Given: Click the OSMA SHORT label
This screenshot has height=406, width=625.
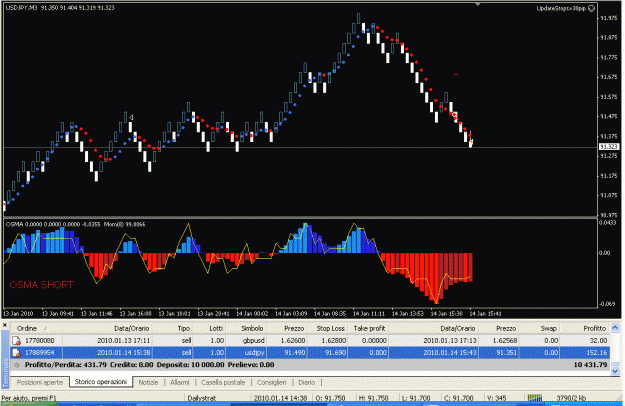Looking at the screenshot, I should pos(41,285).
